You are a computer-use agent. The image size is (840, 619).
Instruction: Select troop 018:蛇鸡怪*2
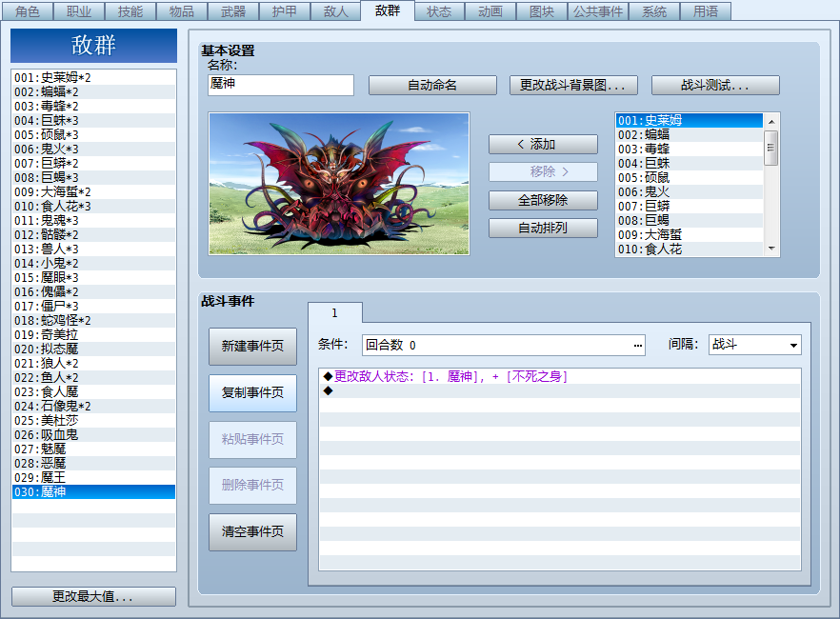click(x=93, y=320)
